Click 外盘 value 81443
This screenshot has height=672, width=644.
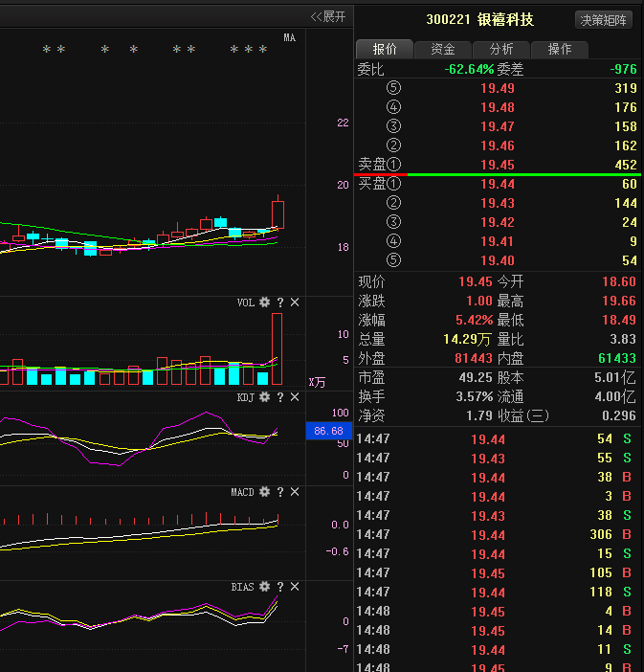click(x=474, y=358)
